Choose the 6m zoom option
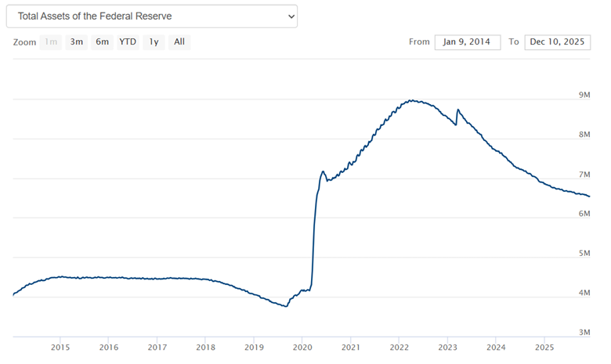The image size is (611, 364). pyautogui.click(x=102, y=41)
